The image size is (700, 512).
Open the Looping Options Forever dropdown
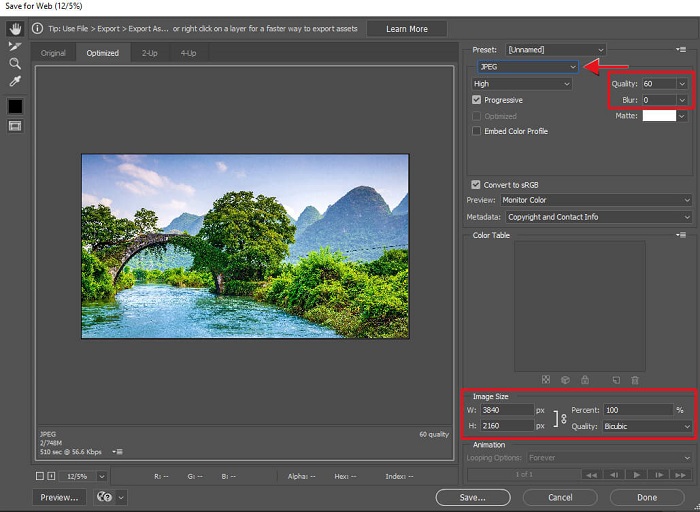(x=609, y=458)
